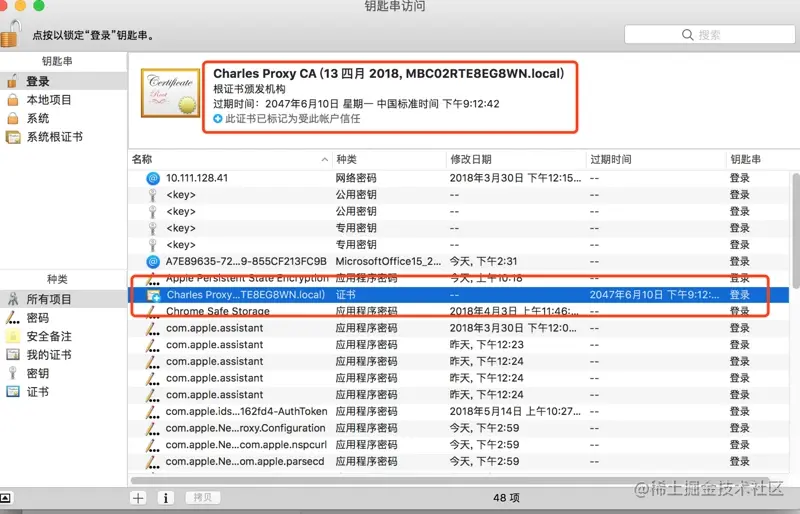Click the password icon for com.apple.Ne...com.apple.nspcurl

click(152, 445)
